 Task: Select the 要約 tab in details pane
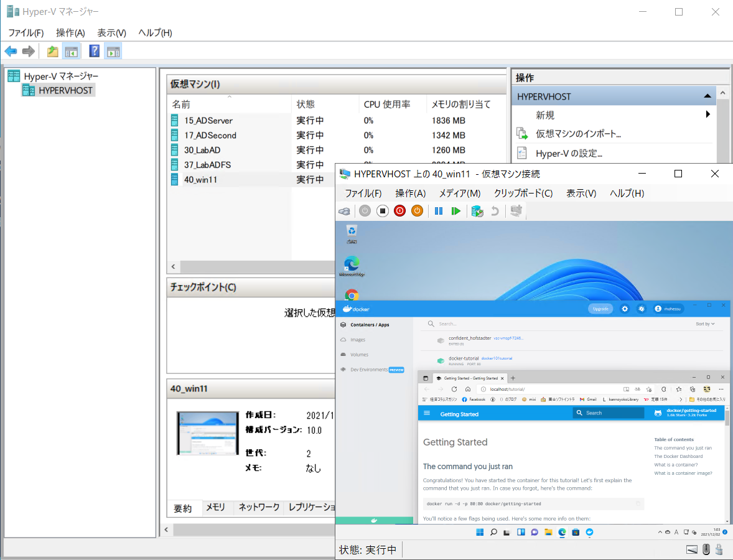coord(183,508)
